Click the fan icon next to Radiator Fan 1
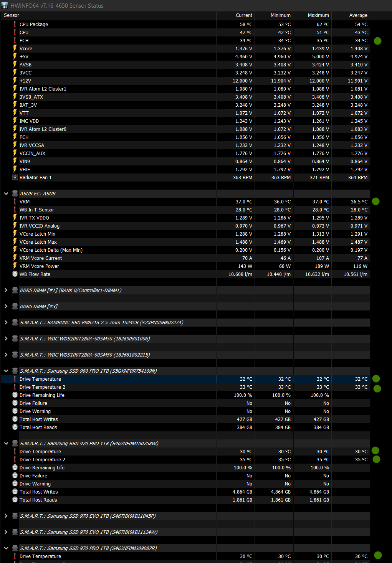 tap(15, 177)
